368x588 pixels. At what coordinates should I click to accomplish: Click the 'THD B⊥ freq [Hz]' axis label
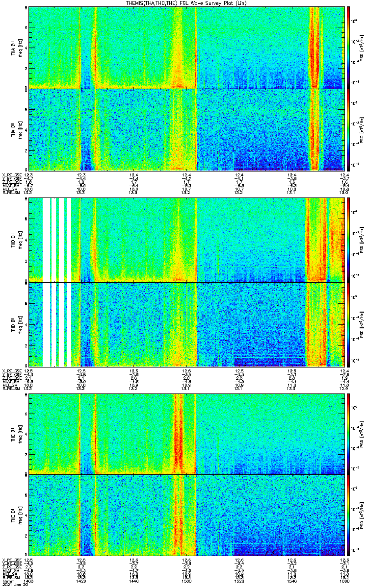(16, 240)
